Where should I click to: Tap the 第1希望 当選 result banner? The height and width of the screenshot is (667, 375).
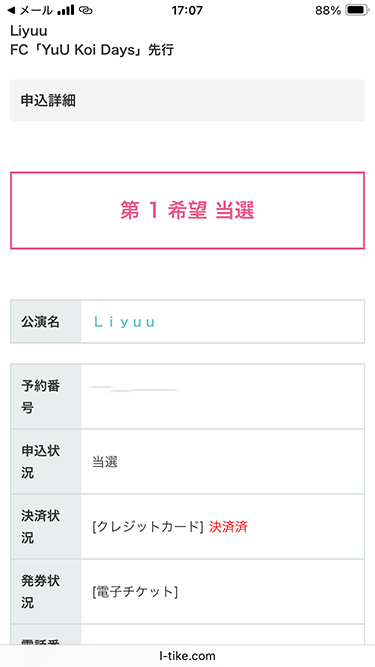click(187, 211)
